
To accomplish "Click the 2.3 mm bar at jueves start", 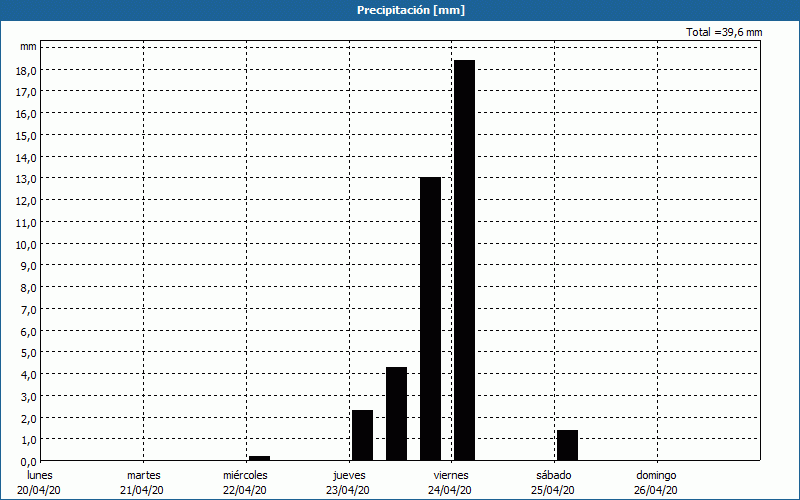I will (x=362, y=435).
